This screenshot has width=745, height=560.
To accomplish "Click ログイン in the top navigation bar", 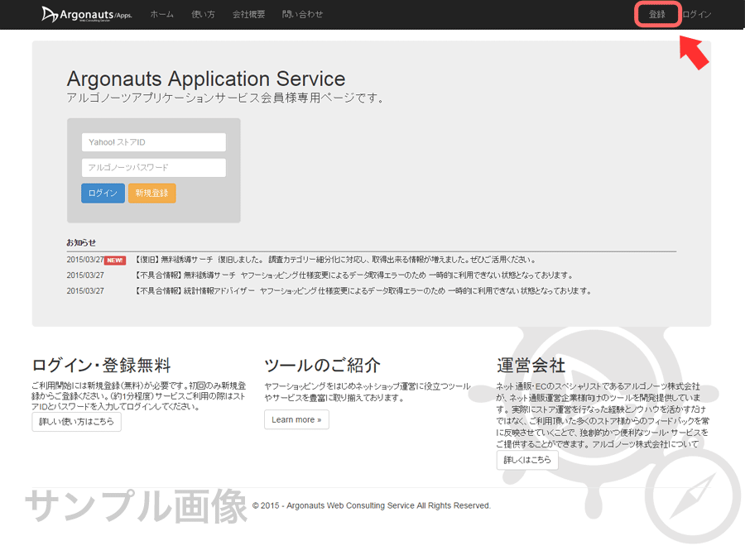I will pyautogui.click(x=696, y=14).
